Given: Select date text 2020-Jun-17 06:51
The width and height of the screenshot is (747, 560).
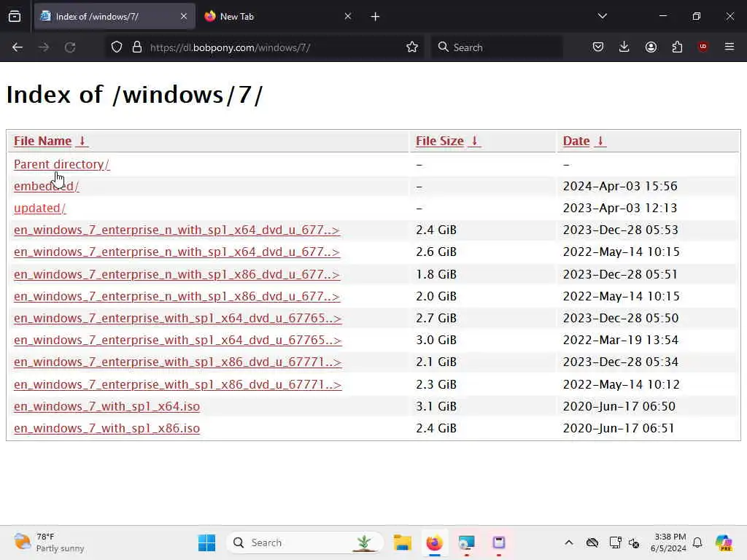Looking at the screenshot, I should coord(619,428).
